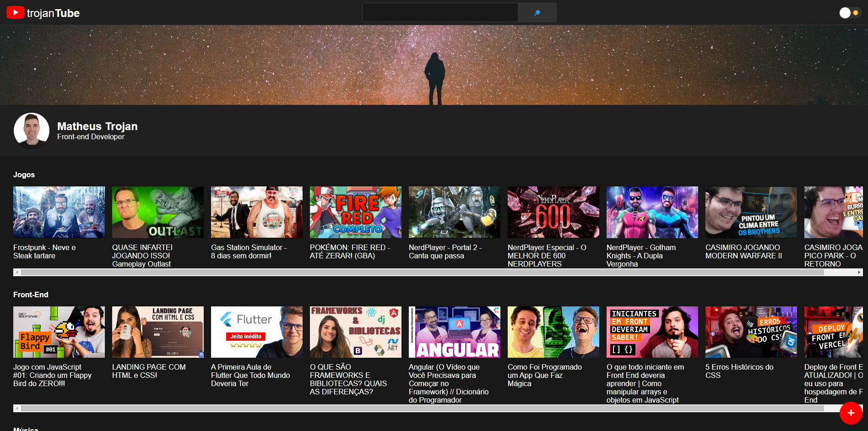The image size is (868, 431).
Task: Open the Landing Page com HTML e CSS thumbnail
Action: (x=158, y=332)
